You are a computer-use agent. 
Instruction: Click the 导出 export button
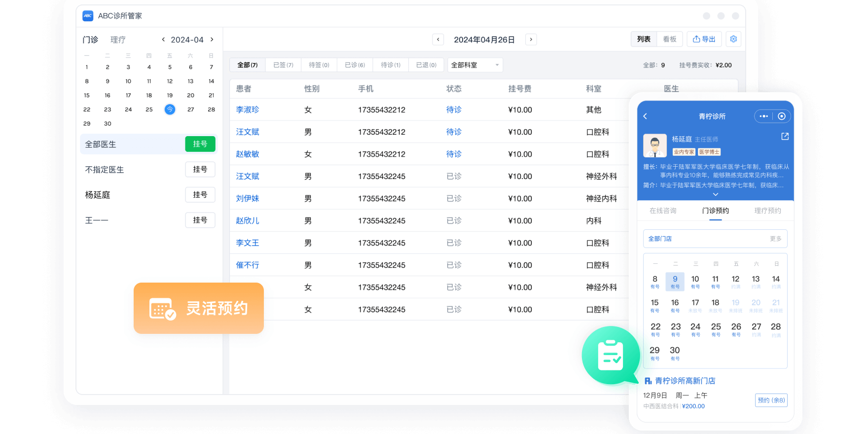point(704,39)
